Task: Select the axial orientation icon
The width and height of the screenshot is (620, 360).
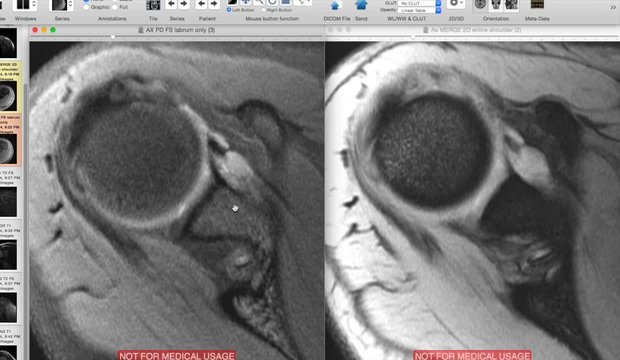Action: tap(480, 5)
